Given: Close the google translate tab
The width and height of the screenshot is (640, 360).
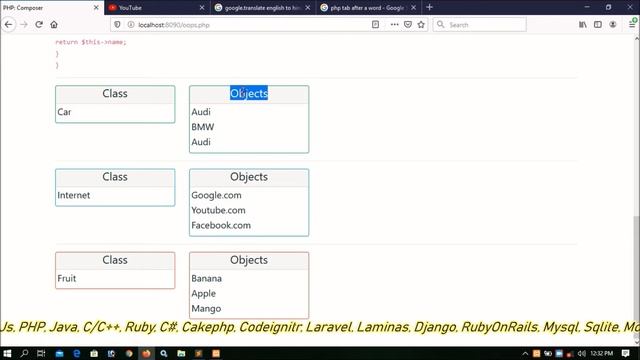Looking at the screenshot, I should click(307, 7).
